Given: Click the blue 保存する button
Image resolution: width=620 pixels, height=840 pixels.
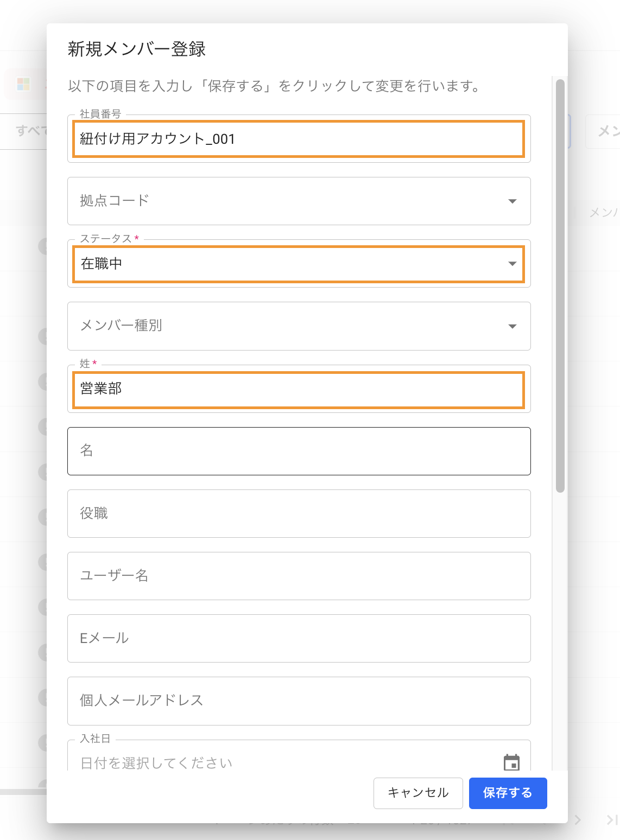Looking at the screenshot, I should point(508,793).
